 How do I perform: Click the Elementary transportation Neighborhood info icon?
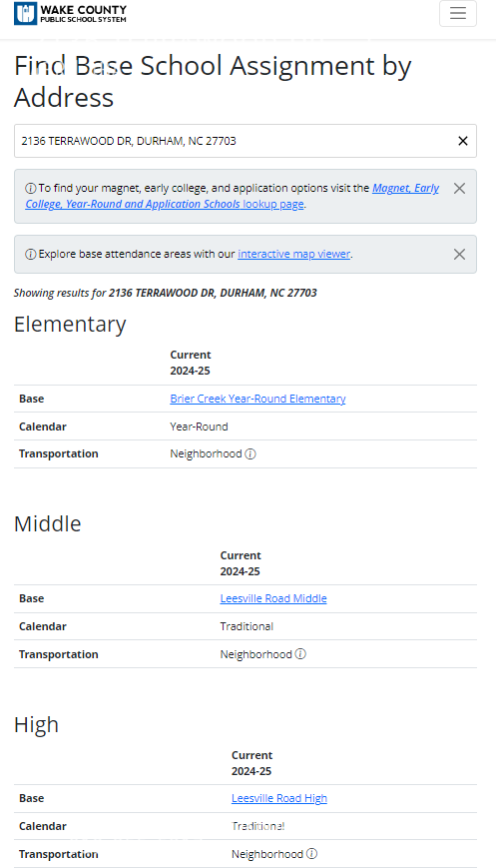coord(250,453)
